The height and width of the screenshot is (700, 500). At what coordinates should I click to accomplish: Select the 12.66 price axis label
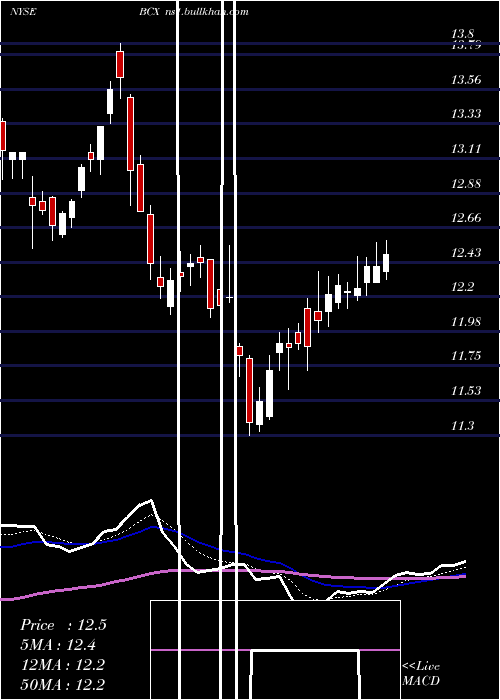point(466,218)
